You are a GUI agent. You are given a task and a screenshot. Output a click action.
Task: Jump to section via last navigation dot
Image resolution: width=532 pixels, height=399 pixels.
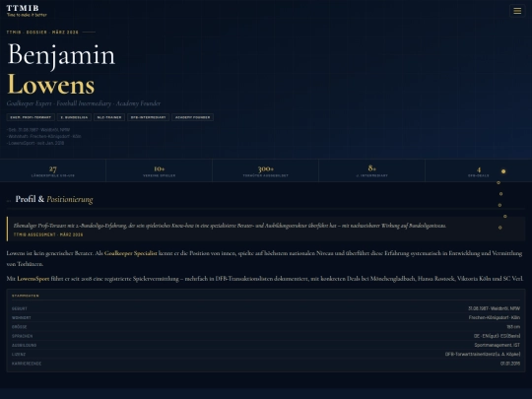pyautogui.click(x=500, y=228)
